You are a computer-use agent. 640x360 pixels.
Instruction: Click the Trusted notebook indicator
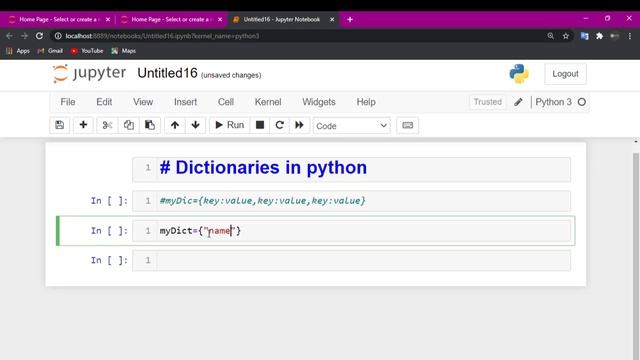coord(487,102)
